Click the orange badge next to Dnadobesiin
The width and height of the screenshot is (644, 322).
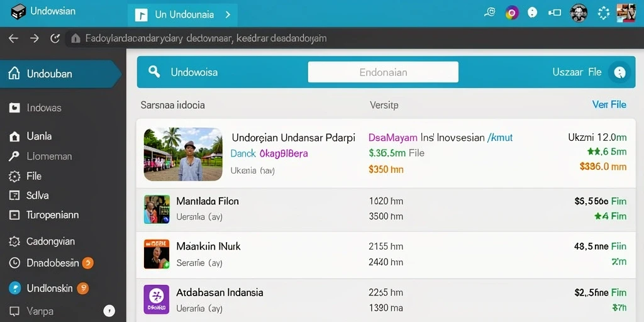coord(88,263)
